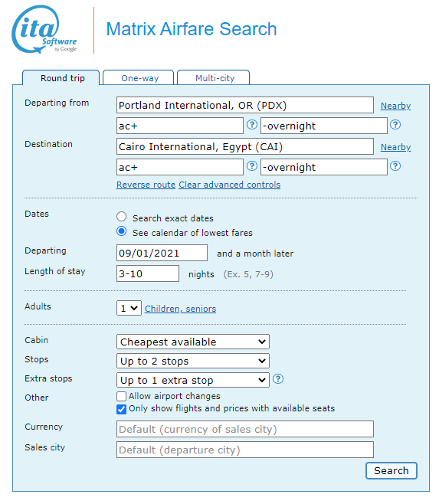Open help for departure routing codes field

[252, 125]
